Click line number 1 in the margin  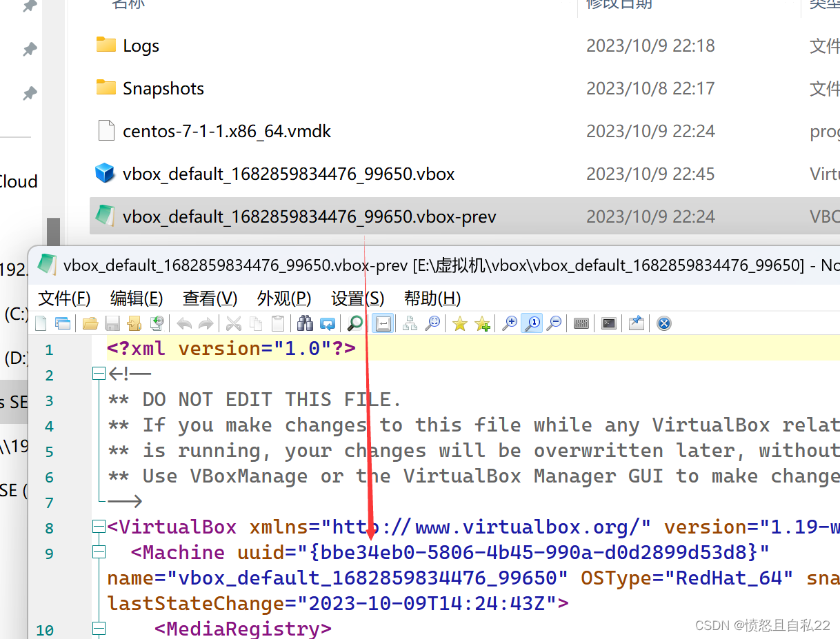(x=49, y=350)
